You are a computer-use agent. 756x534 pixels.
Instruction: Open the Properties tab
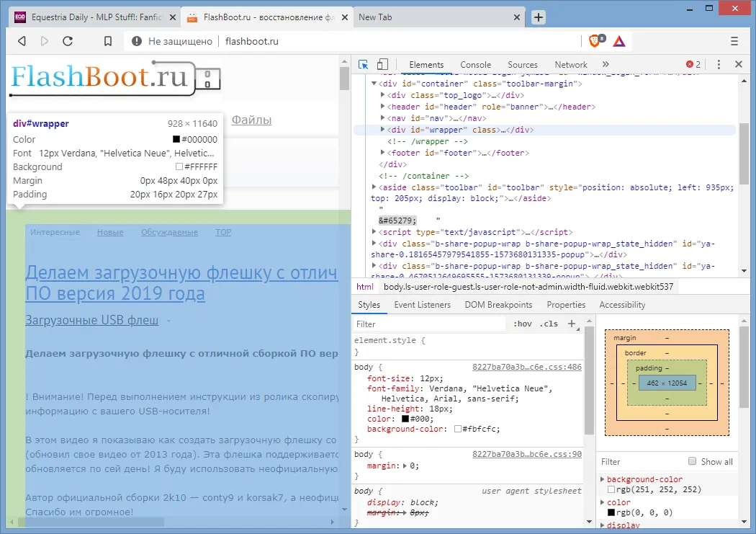(566, 305)
